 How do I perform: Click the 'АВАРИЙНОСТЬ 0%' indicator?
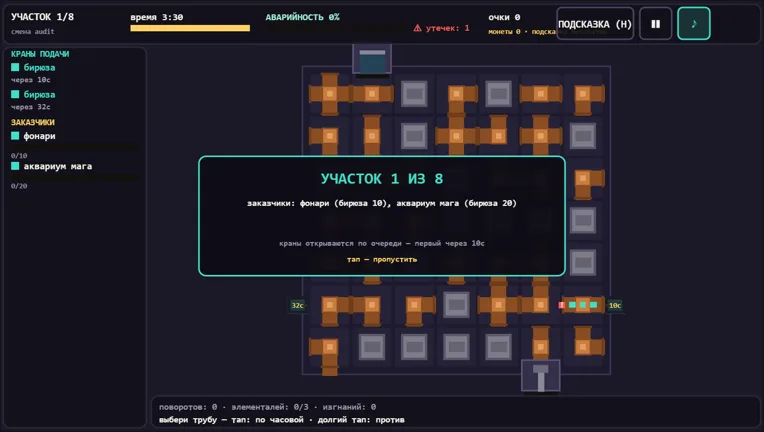tap(302, 17)
